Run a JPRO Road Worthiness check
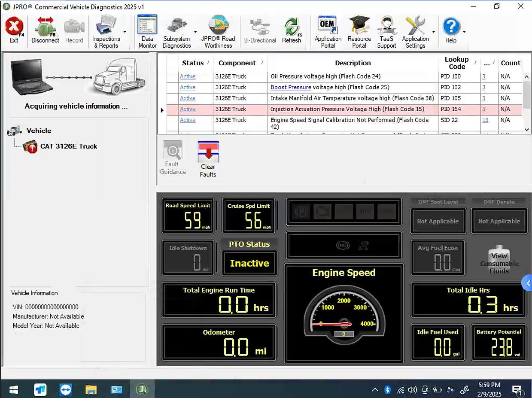The height and width of the screenshot is (398, 532). pos(219,29)
